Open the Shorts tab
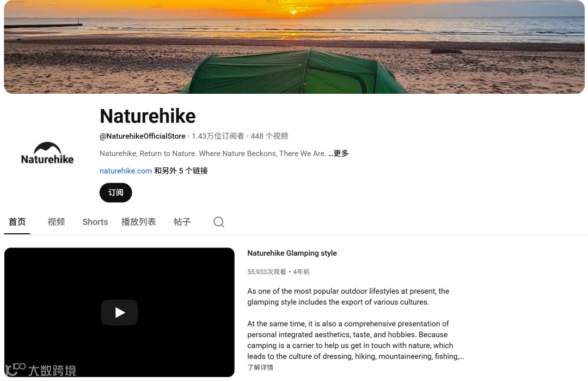Screen dimensions: 588x381 coord(95,222)
